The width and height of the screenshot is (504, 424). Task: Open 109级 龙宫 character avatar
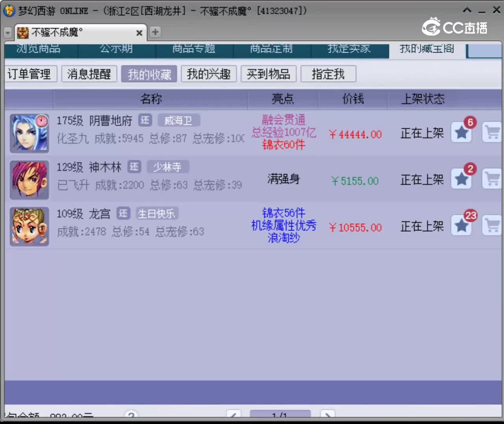click(30, 226)
